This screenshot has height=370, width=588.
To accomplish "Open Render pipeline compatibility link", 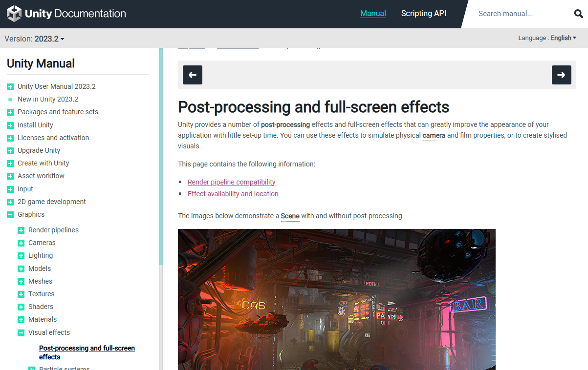I will tap(232, 182).
